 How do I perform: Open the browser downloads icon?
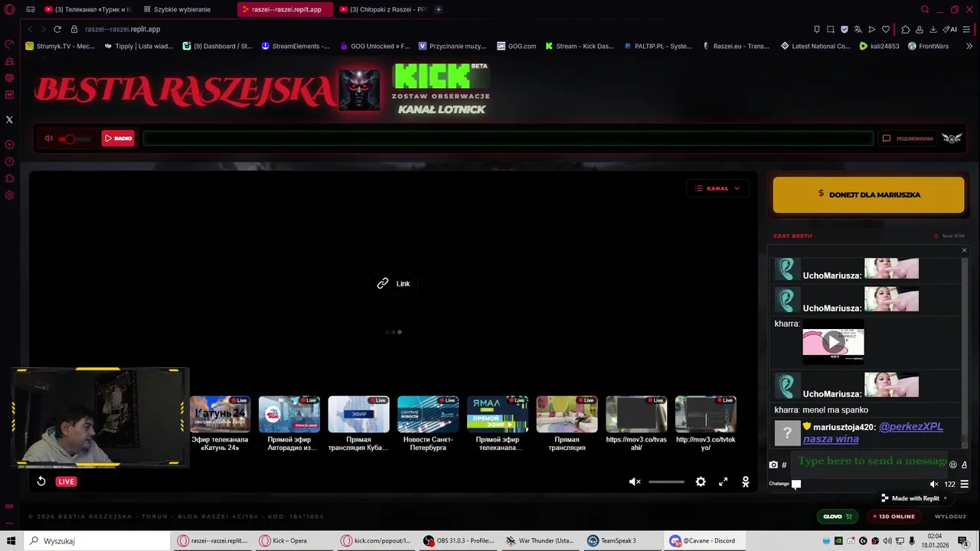click(x=933, y=29)
